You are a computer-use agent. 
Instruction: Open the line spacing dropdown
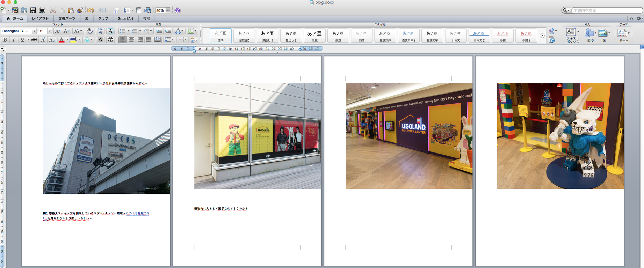pos(169,40)
